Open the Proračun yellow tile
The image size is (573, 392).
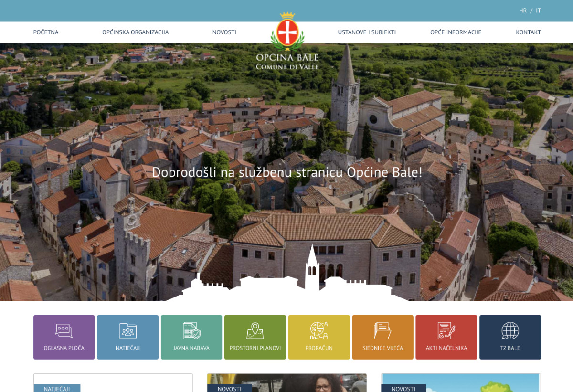pos(319,337)
